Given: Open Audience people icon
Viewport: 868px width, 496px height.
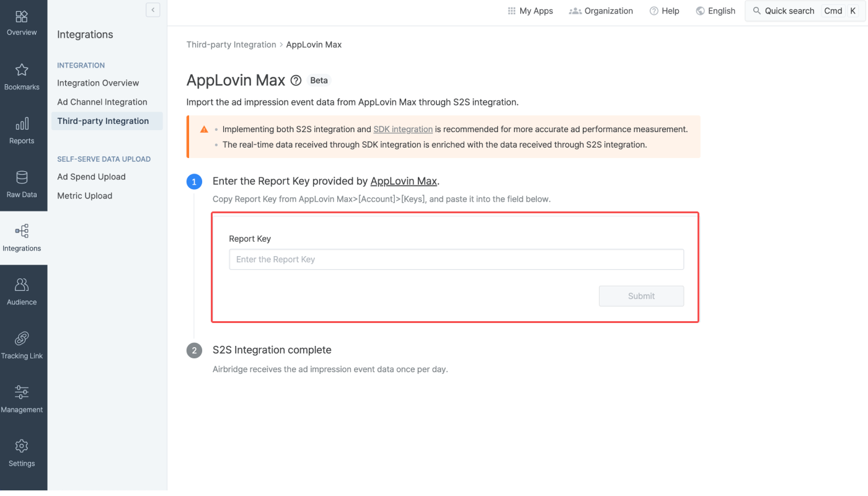Looking at the screenshot, I should coord(22,285).
